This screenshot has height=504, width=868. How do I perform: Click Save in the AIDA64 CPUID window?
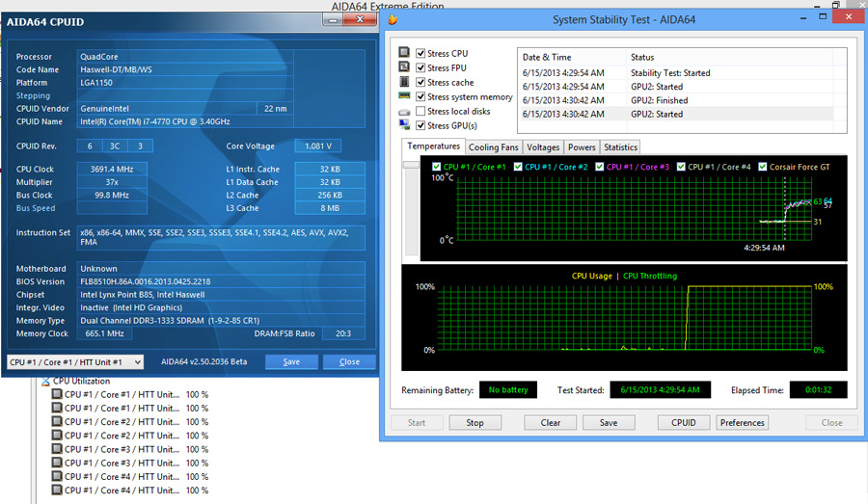pyautogui.click(x=291, y=361)
